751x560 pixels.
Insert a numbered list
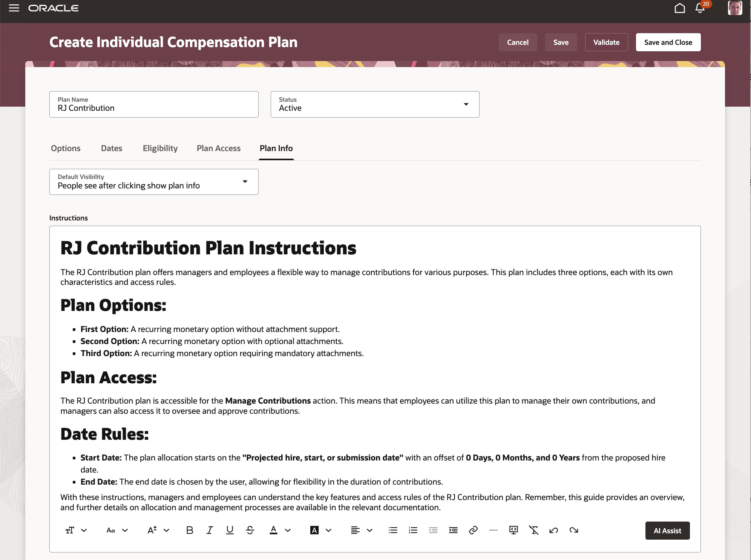click(x=413, y=530)
